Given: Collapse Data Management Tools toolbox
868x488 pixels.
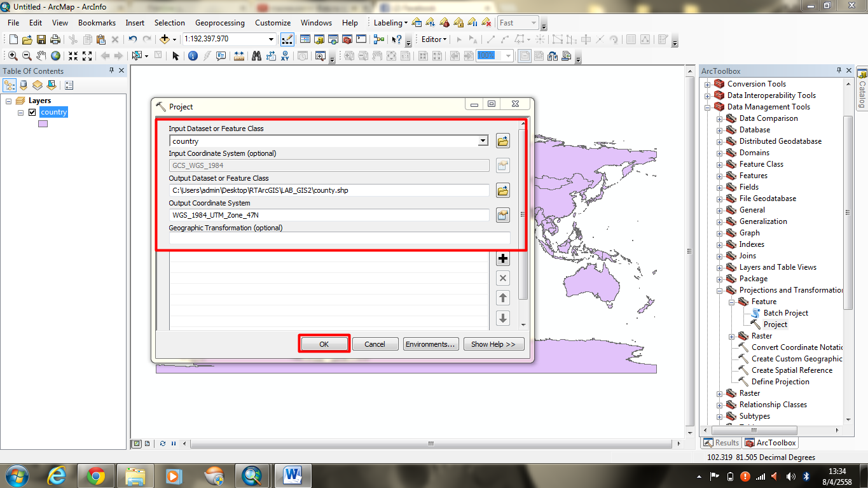Looking at the screenshot, I should click(x=707, y=107).
